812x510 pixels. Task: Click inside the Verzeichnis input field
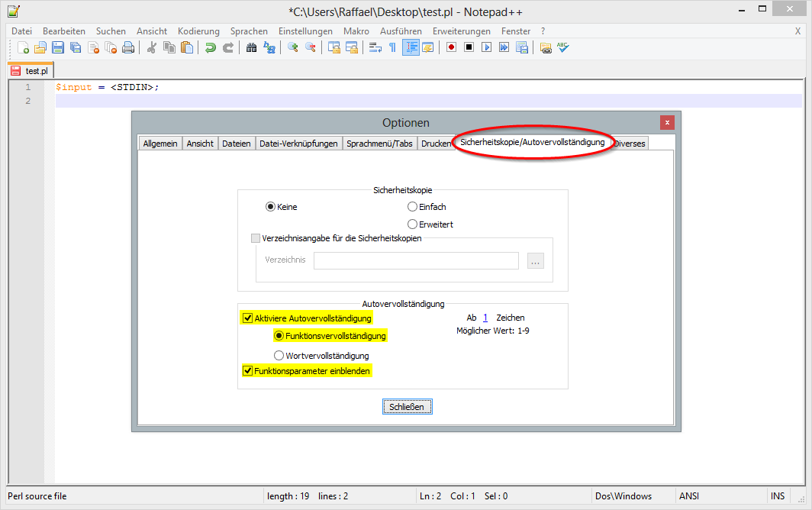[416, 260]
